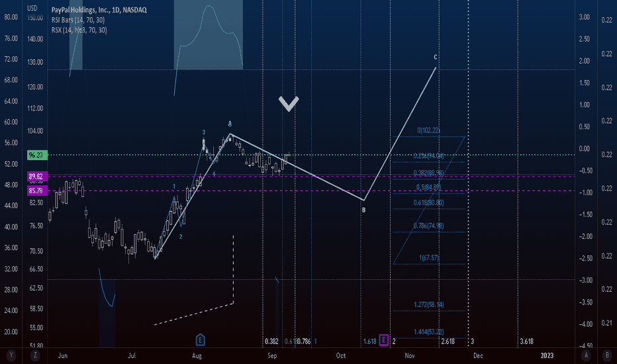Click the Jun label on time axis
Screen dimensions: 617x364
point(63,355)
